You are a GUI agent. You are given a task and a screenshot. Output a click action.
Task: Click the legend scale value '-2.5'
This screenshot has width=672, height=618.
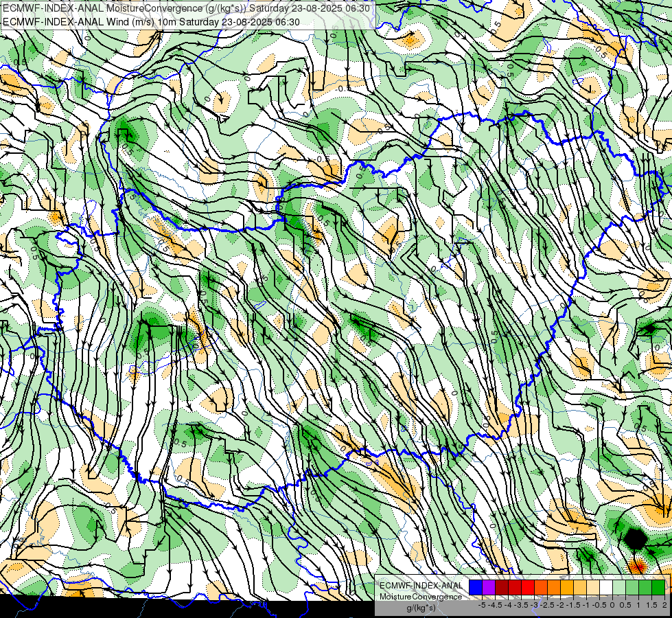547,605
